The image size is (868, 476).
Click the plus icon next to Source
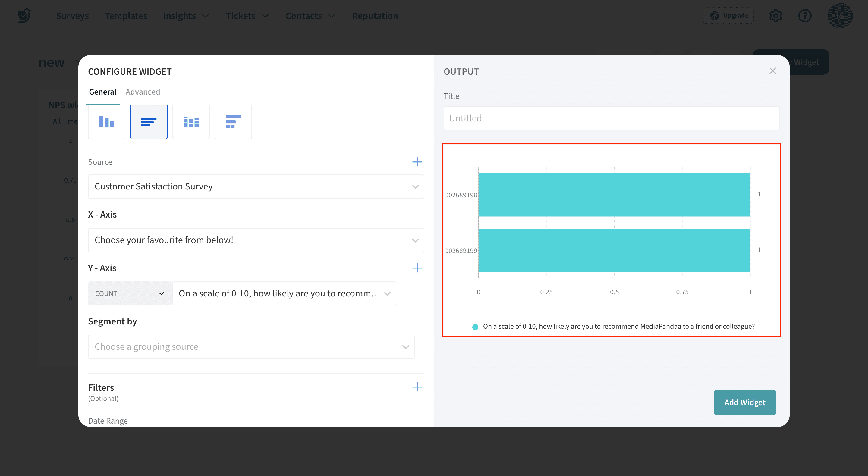click(x=417, y=162)
